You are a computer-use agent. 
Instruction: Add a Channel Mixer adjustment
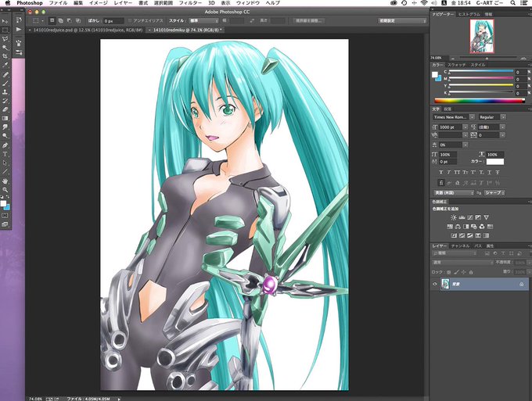click(x=482, y=227)
